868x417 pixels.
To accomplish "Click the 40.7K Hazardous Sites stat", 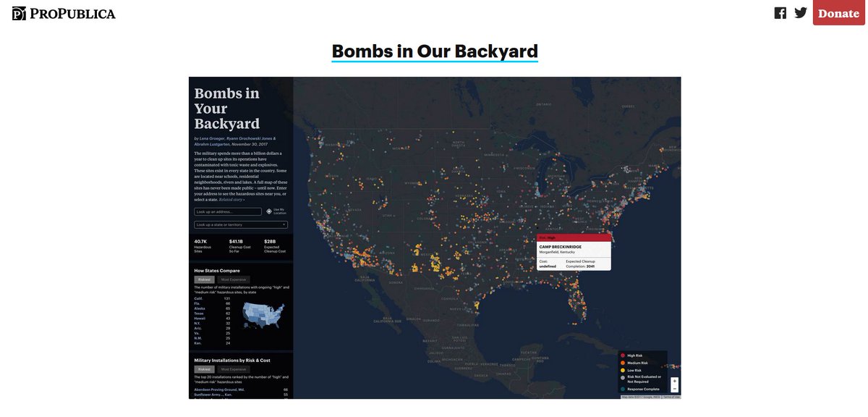I will click(203, 245).
